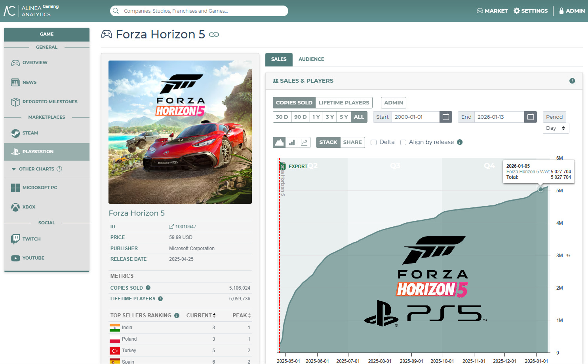Sort ranking by Peak column
This screenshot has width=588, height=364.
242,315
